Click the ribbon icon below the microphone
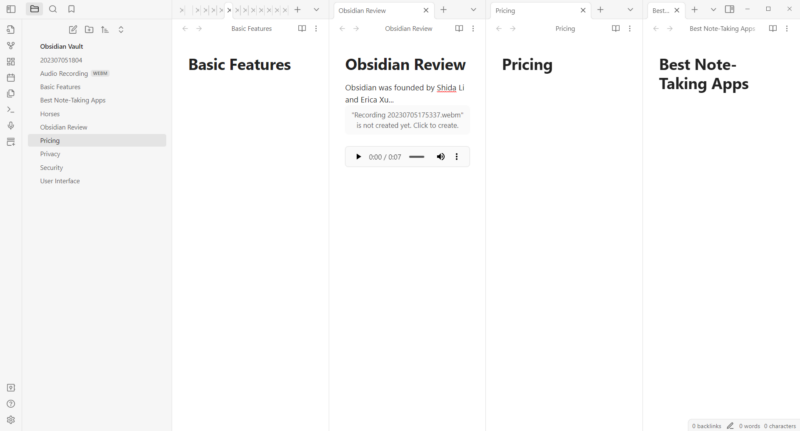Viewport: 800px width, 431px height. pos(11,142)
